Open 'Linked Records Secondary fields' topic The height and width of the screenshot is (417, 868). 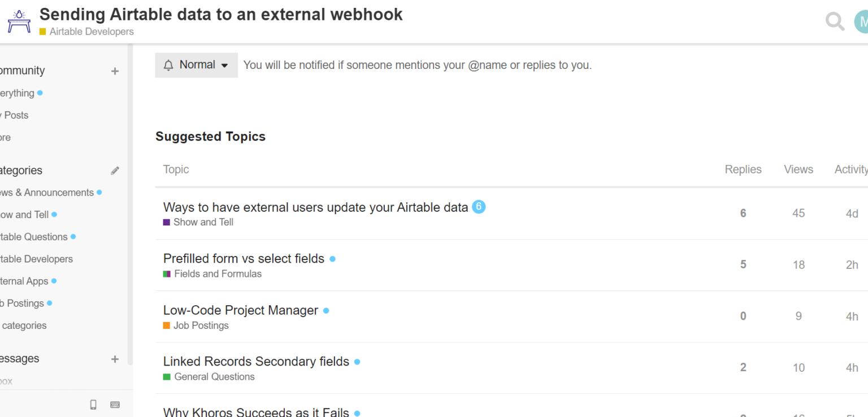pyautogui.click(x=256, y=362)
